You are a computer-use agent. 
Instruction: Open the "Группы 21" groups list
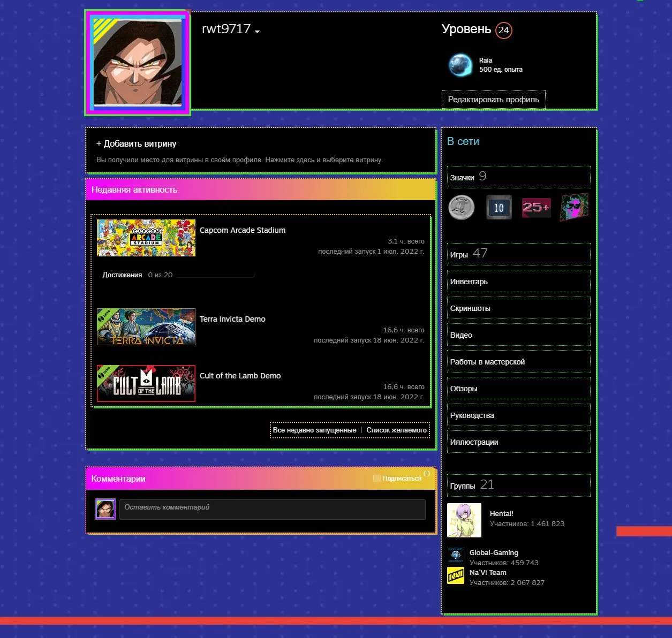pyautogui.click(x=519, y=485)
